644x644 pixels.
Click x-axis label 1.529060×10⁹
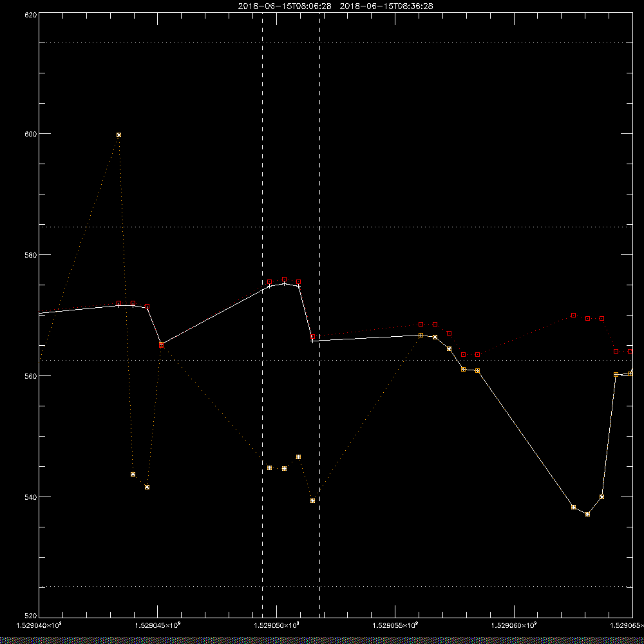point(514,626)
